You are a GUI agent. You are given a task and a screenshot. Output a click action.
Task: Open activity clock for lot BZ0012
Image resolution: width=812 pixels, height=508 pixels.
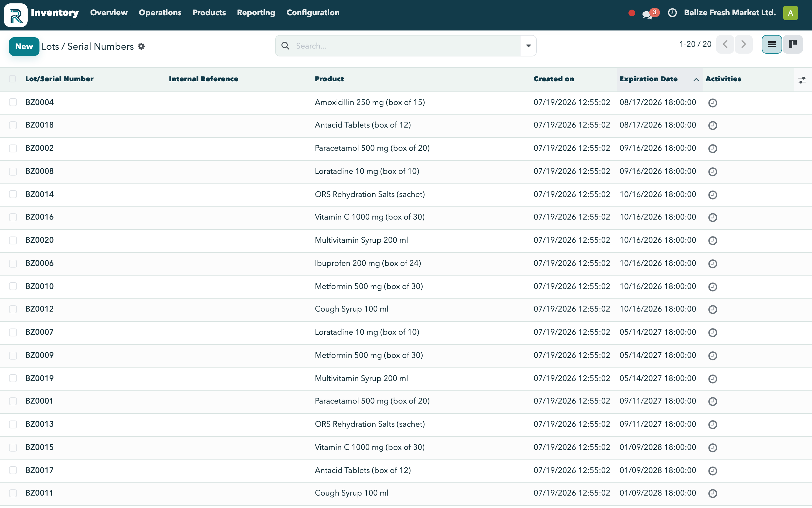click(713, 309)
